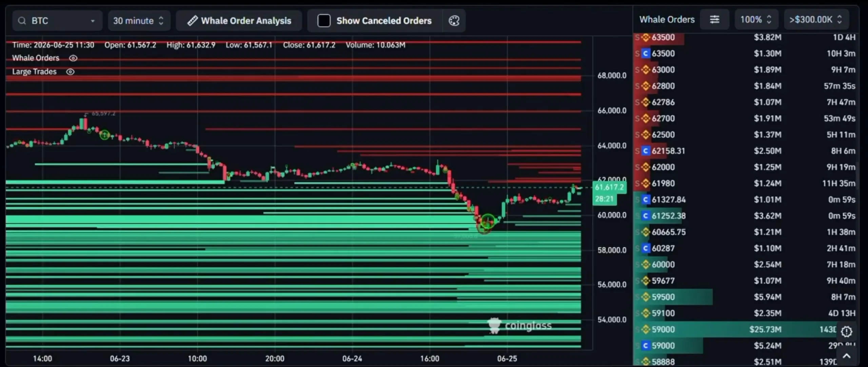Screen dimensions: 868x367
Task: Click Binance icon on 59100 order row
Action: click(x=646, y=313)
